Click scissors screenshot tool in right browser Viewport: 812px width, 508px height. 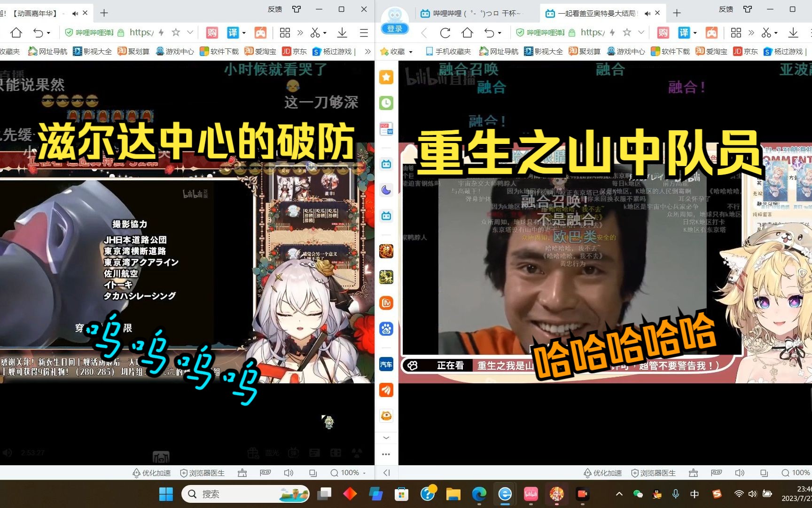766,32
